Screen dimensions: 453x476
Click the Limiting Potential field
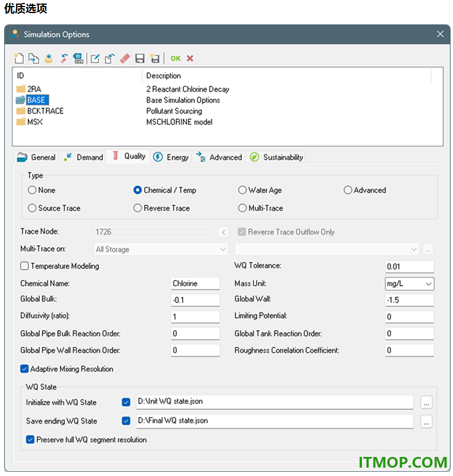point(410,317)
